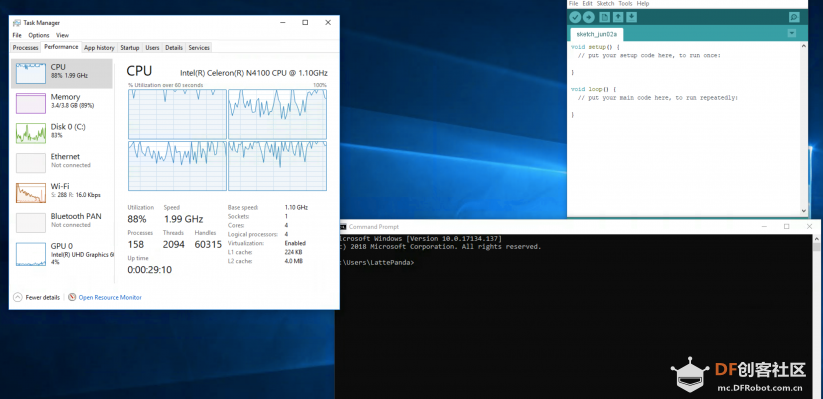Click the bottom-right CPU core graph
Image resolution: width=823 pixels, height=399 pixels.
coord(277,166)
